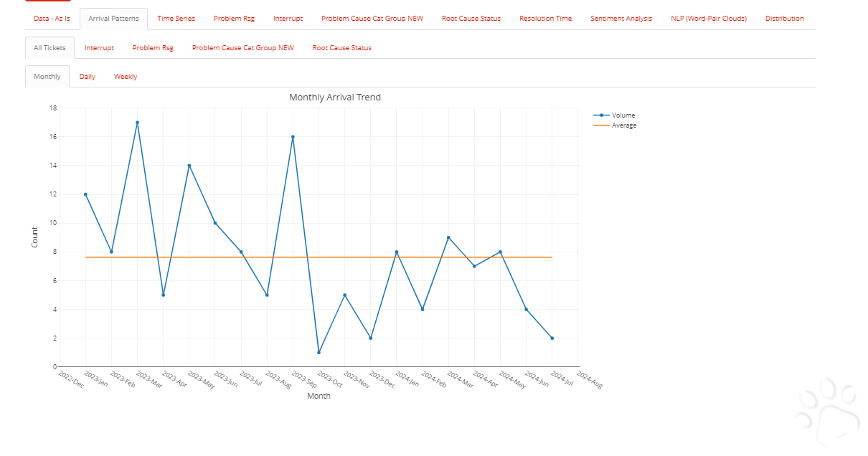This screenshot has height=456, width=868.
Task: Open the Distribution tab
Action: [x=785, y=19]
